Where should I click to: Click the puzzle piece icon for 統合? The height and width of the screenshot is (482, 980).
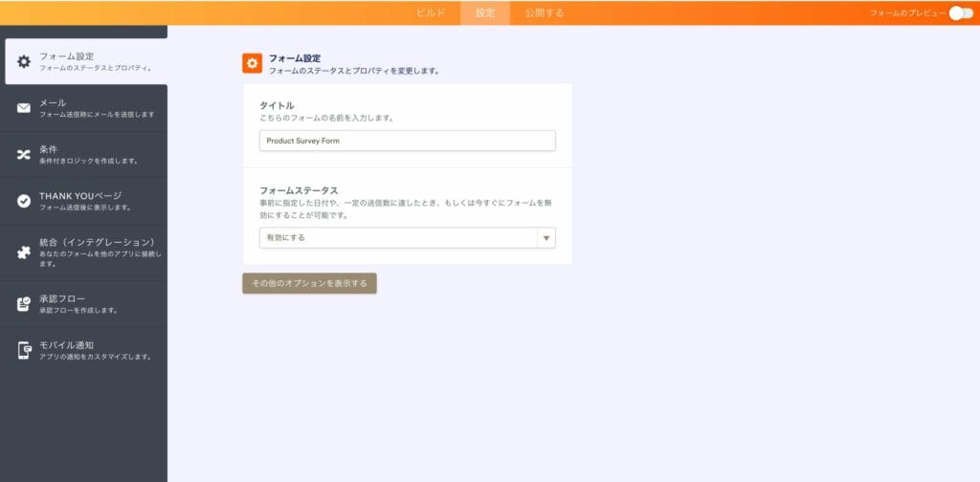coord(24,252)
